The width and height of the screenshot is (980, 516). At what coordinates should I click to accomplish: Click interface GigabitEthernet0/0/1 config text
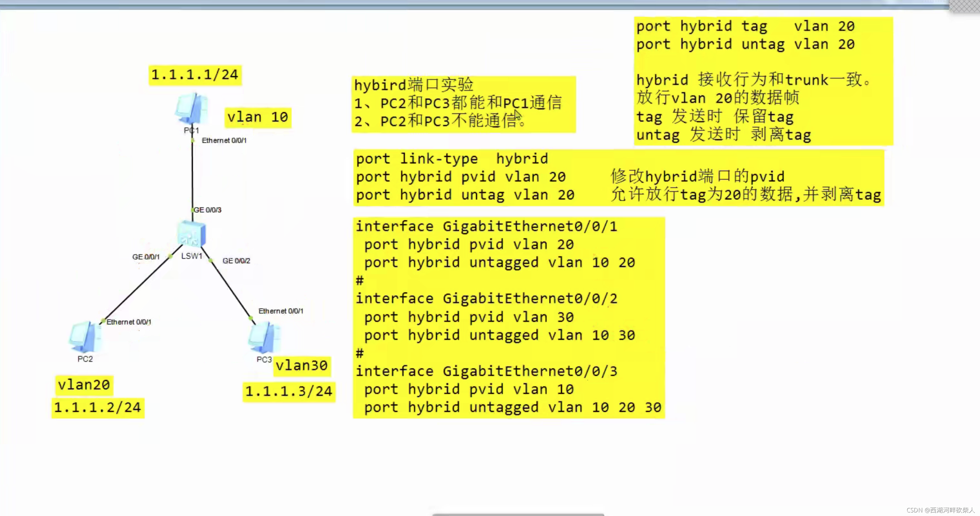(x=486, y=227)
